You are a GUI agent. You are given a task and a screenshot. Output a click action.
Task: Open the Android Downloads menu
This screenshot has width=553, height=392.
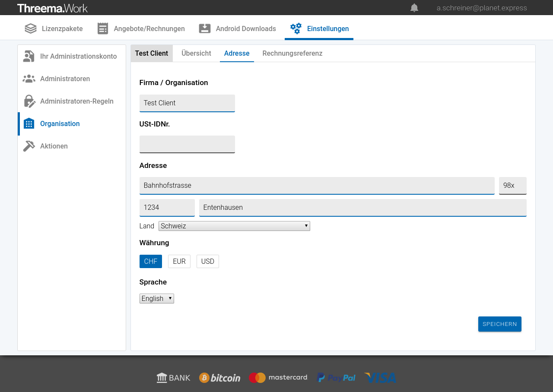[x=237, y=28]
